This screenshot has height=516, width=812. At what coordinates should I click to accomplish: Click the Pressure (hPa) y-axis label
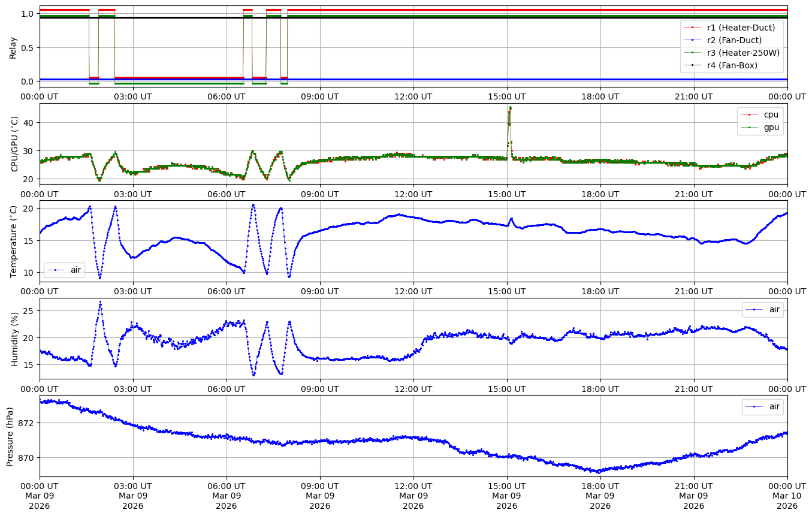click(10, 436)
